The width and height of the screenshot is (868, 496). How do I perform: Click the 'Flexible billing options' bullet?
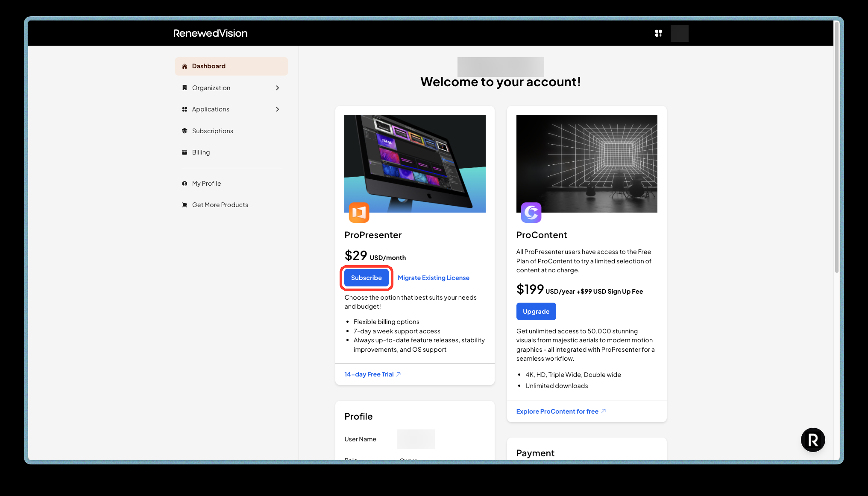coord(386,322)
